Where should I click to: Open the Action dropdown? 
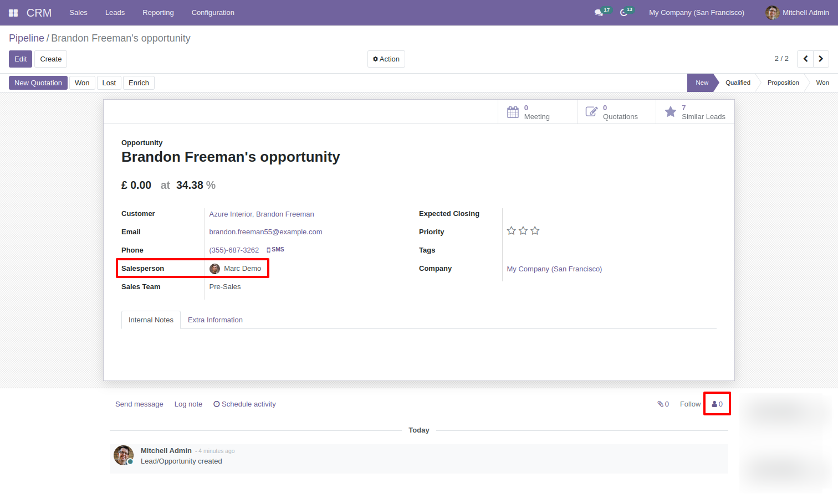coord(386,59)
